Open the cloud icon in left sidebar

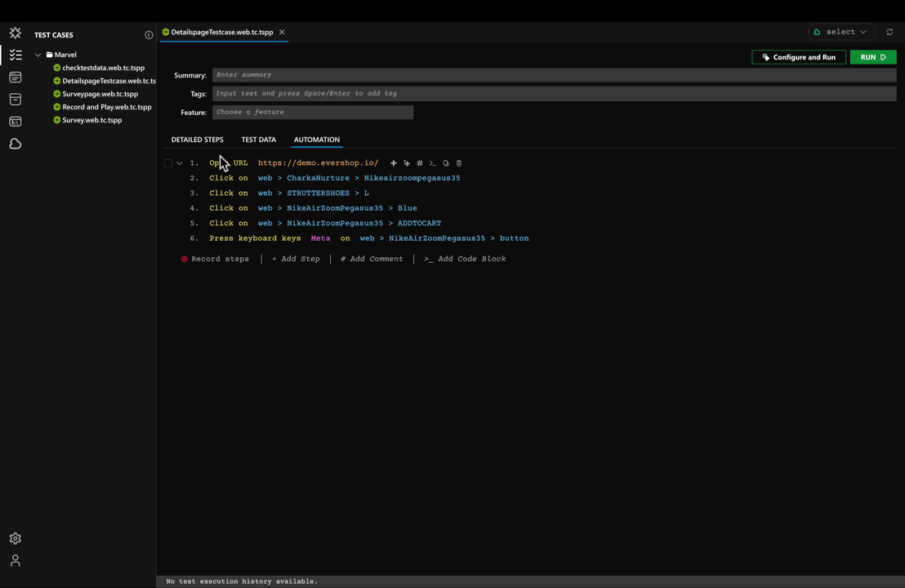16,144
